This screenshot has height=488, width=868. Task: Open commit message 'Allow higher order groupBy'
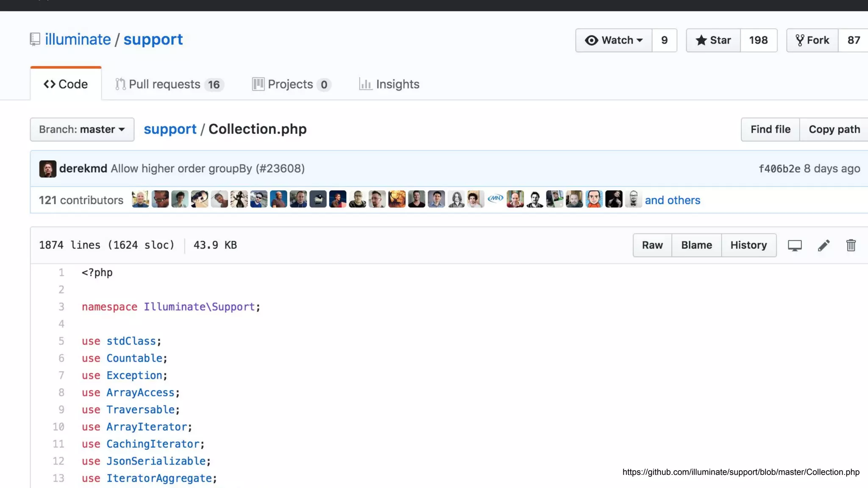(x=181, y=169)
